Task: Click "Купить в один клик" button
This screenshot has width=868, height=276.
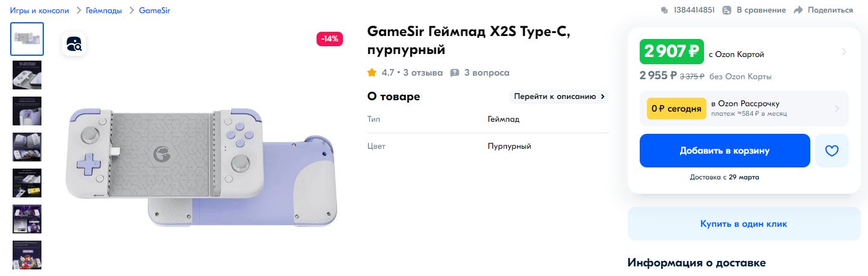Action: click(744, 224)
